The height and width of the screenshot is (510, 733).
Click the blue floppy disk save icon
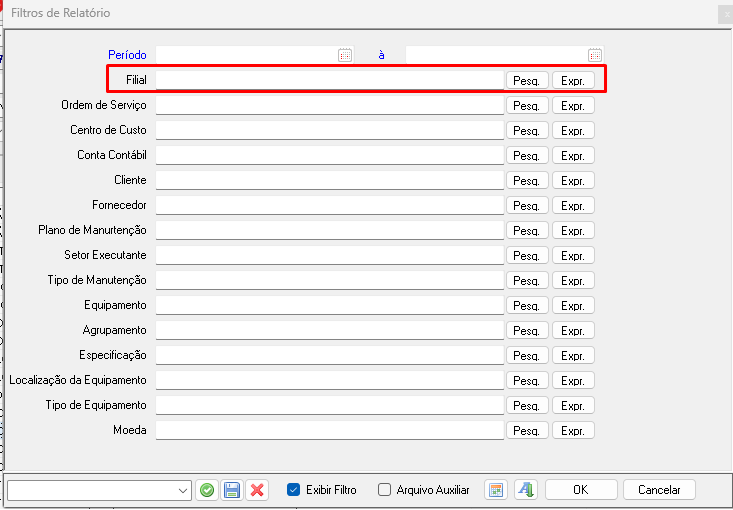(x=232, y=490)
